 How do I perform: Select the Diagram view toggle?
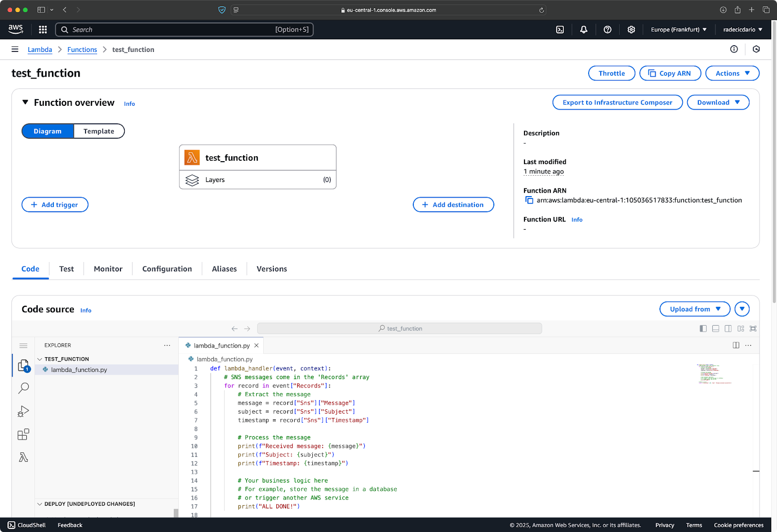48,131
